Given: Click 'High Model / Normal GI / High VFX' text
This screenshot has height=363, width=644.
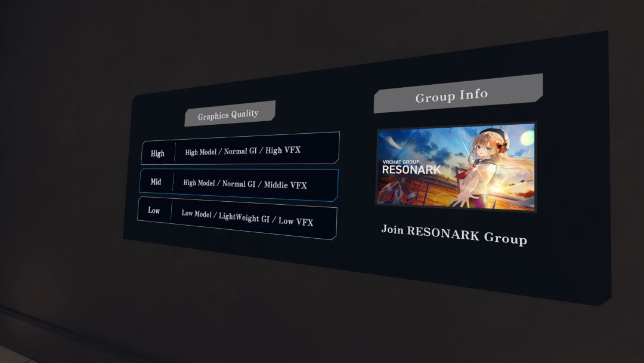Looking at the screenshot, I should click(243, 151).
